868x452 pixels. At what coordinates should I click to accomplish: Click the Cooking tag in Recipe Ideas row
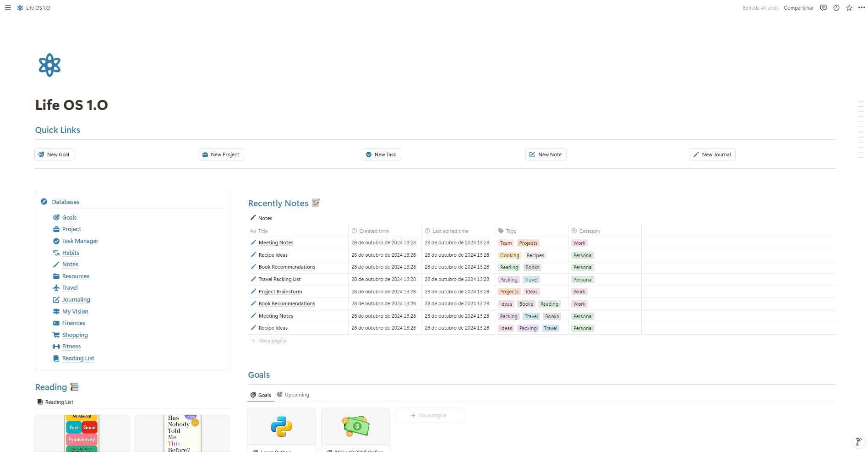(x=509, y=255)
